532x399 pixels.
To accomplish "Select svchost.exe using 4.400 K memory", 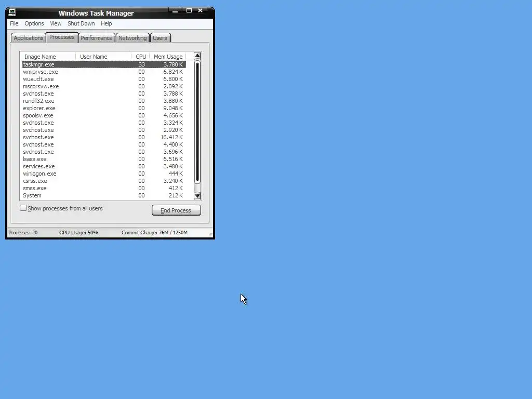I will click(104, 144).
